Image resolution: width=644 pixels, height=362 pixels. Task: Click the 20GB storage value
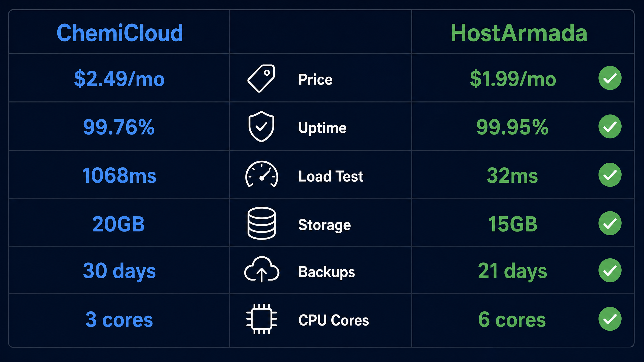(118, 224)
